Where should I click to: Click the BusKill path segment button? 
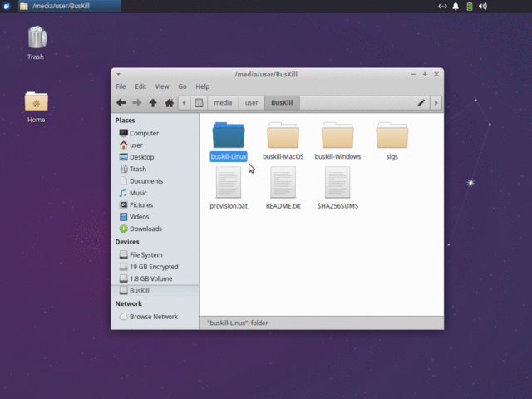click(282, 102)
